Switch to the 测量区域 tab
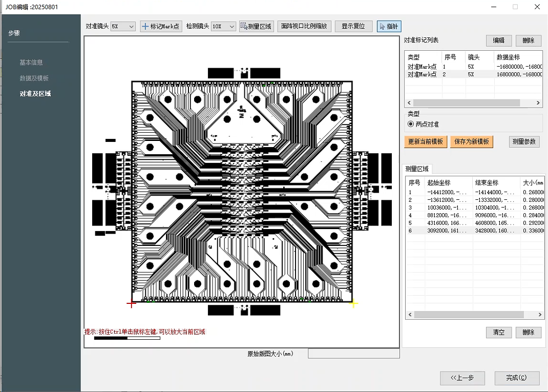Viewport: 548px width, 392px height. pos(417,169)
